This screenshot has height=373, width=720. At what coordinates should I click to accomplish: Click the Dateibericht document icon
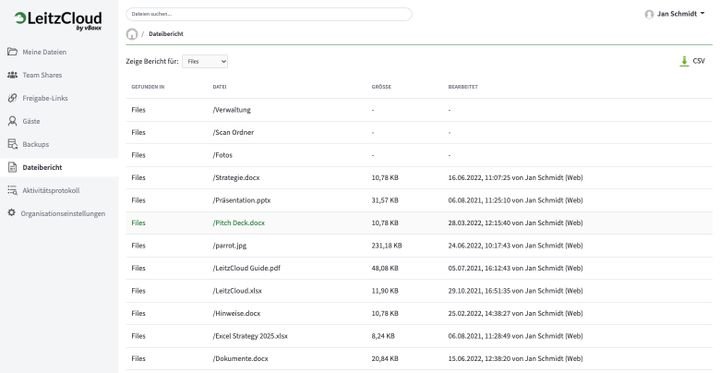click(12, 167)
